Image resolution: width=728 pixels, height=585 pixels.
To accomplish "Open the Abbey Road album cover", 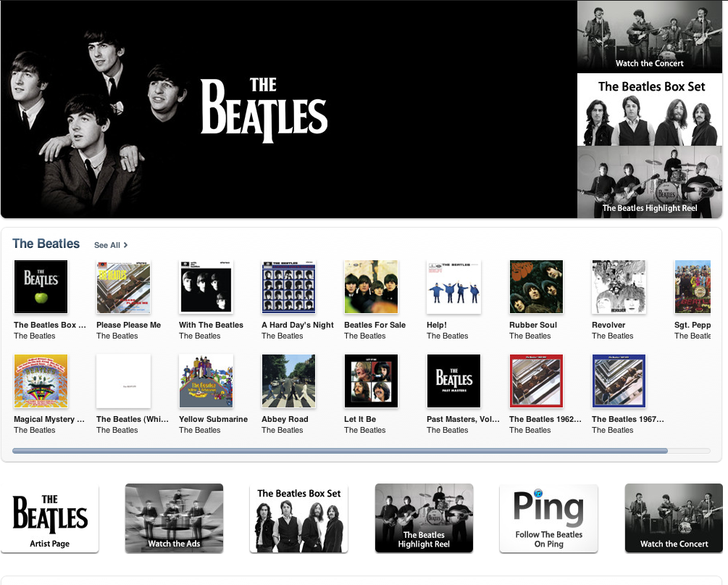I will [x=288, y=381].
